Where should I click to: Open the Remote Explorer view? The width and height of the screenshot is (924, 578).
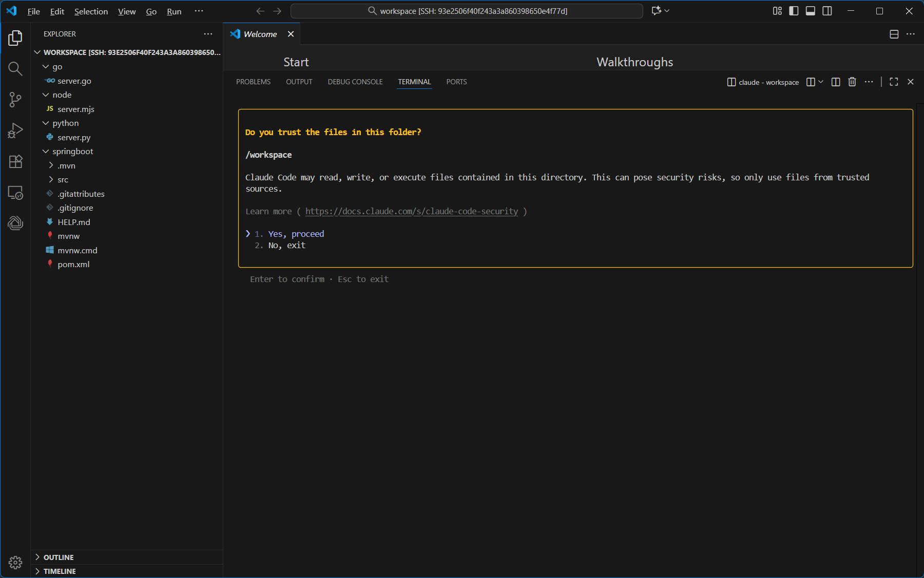(x=15, y=193)
